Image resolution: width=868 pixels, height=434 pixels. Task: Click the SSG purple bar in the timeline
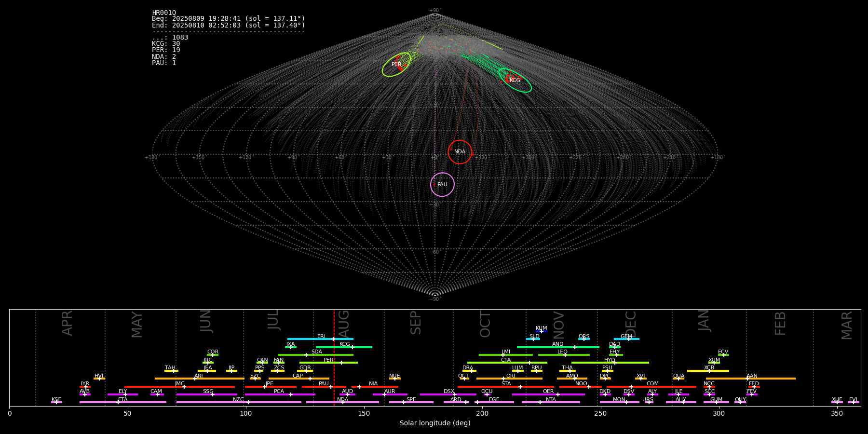click(x=206, y=394)
